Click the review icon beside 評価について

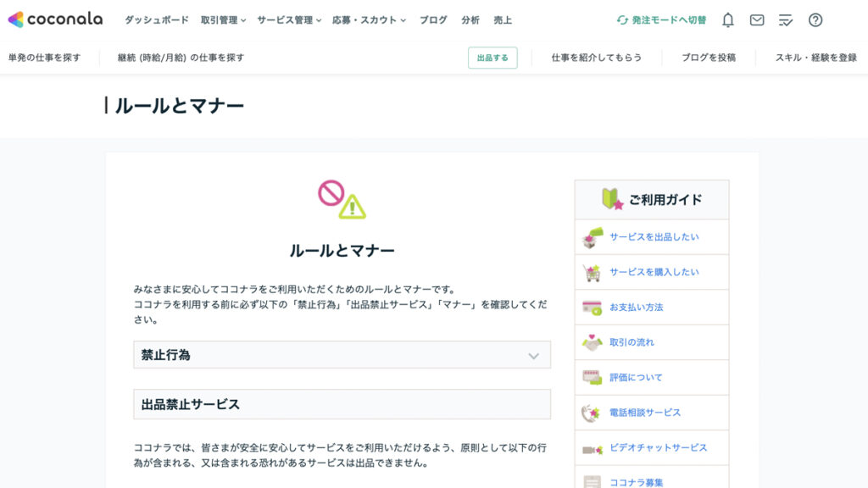593,377
